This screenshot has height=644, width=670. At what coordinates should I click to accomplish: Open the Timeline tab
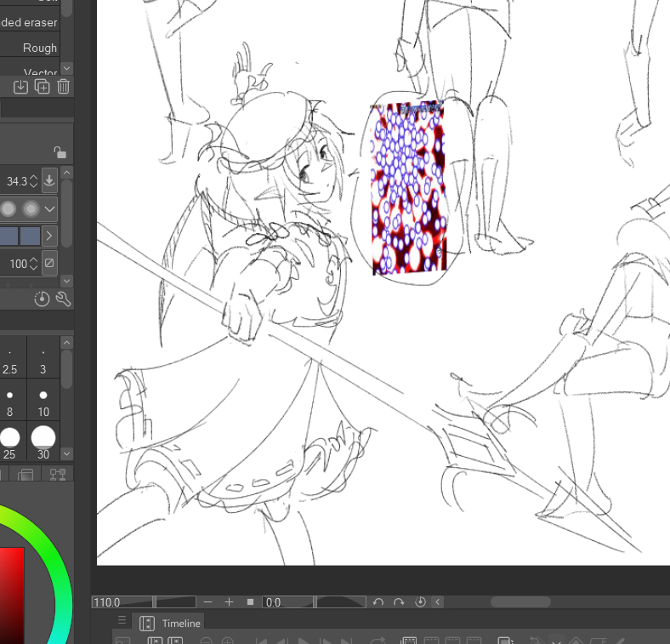[x=180, y=624]
